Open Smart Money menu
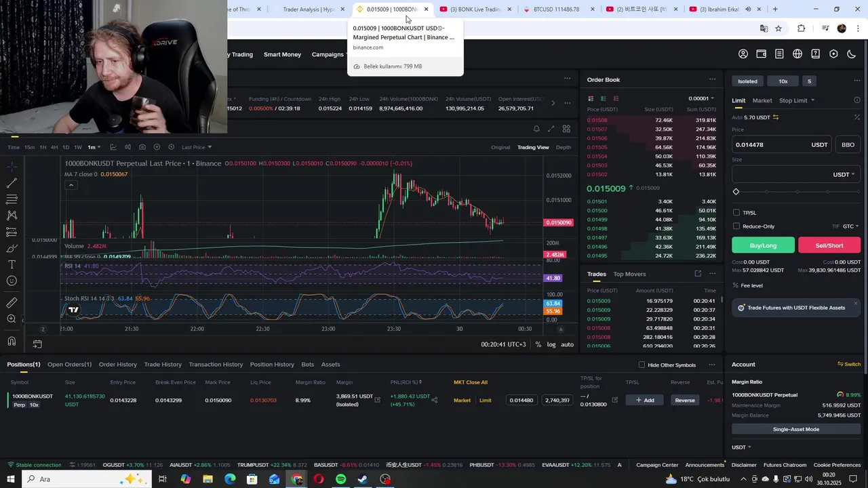Image resolution: width=868 pixels, height=488 pixels. tap(282, 54)
